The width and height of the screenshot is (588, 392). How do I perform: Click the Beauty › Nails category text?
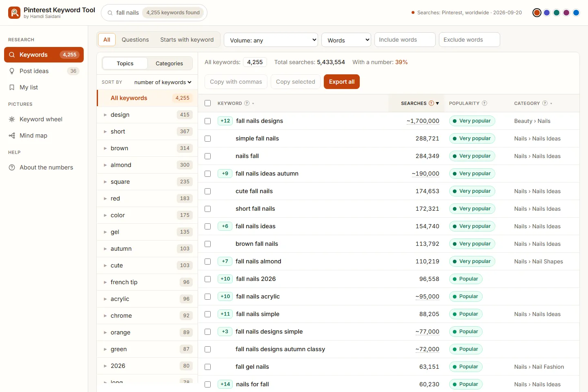click(x=532, y=121)
